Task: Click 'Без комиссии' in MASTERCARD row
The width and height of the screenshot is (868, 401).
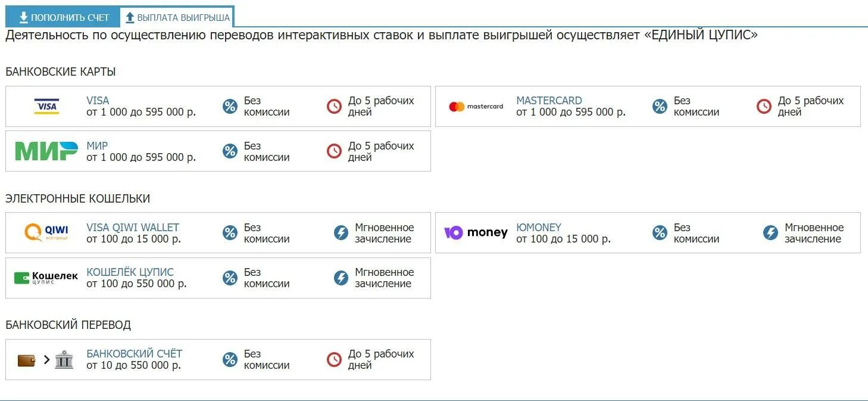Action: point(697,107)
